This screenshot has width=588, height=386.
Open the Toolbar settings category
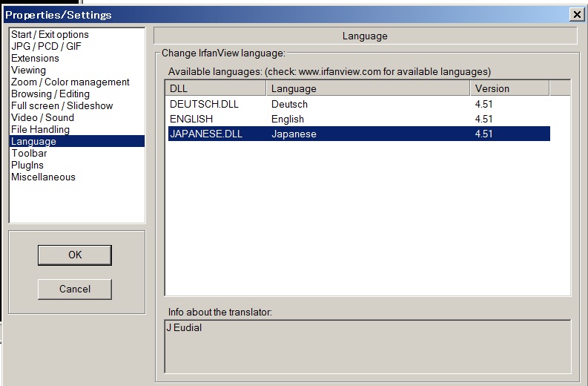click(29, 154)
